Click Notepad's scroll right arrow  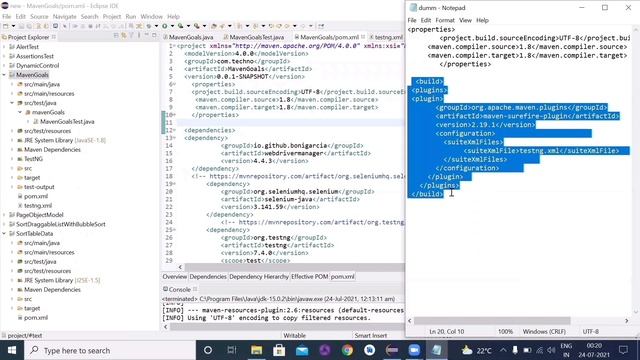pos(627,320)
